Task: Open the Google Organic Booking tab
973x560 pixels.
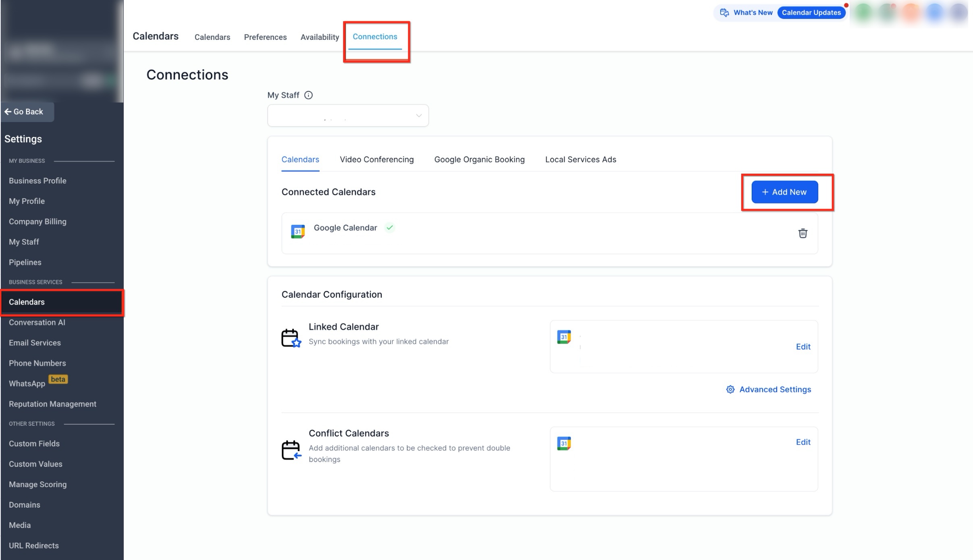Action: (x=479, y=160)
